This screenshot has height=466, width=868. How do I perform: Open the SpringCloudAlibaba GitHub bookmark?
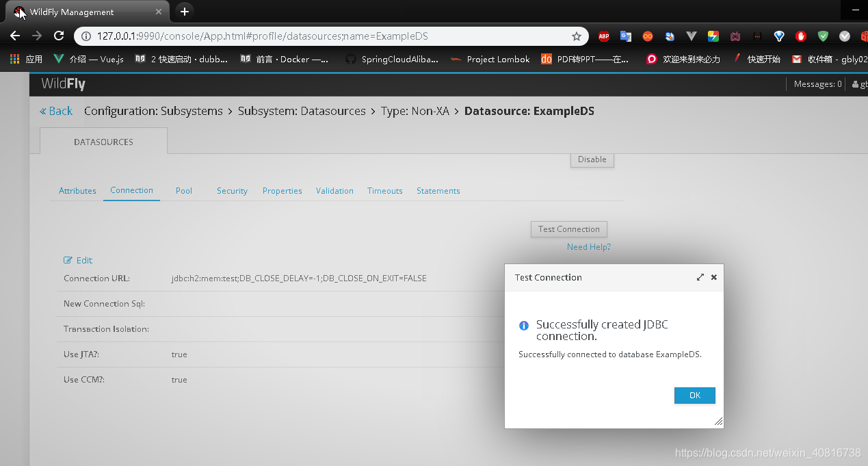pyautogui.click(x=392, y=60)
